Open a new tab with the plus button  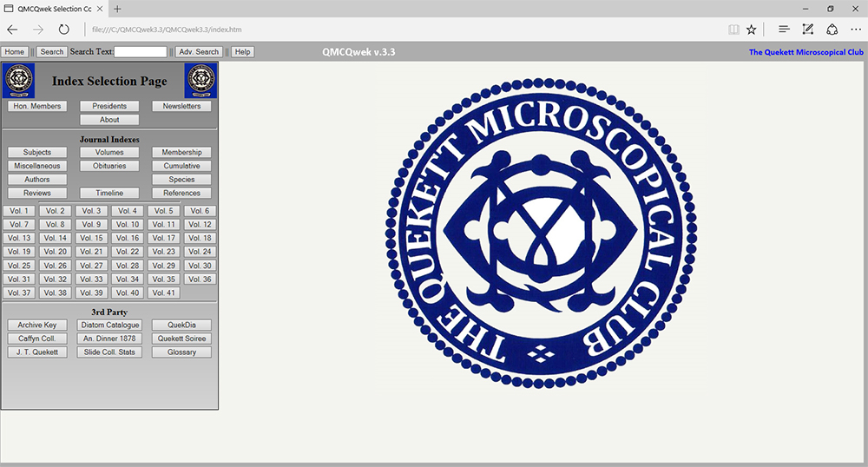tap(117, 9)
